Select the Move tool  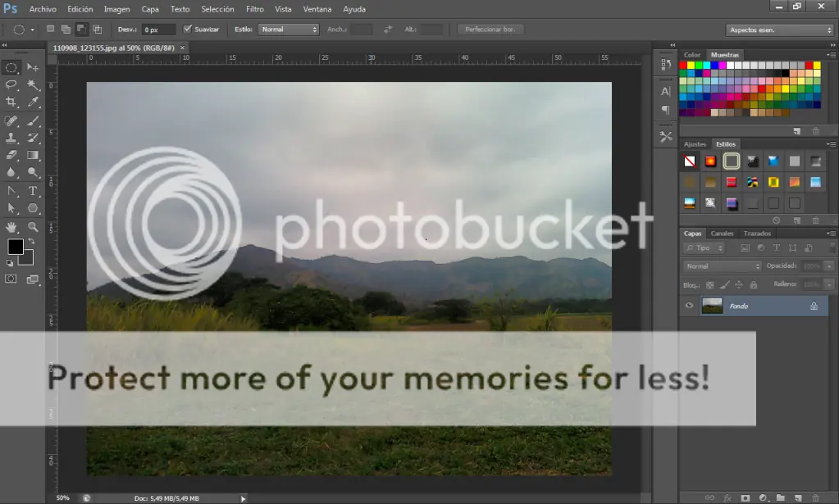[33, 67]
